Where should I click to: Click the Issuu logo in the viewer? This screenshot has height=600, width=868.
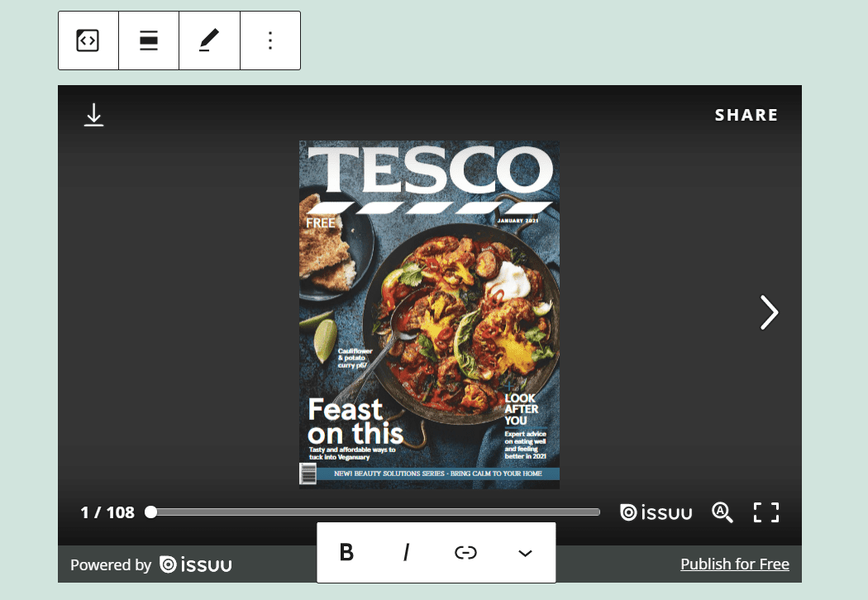656,512
